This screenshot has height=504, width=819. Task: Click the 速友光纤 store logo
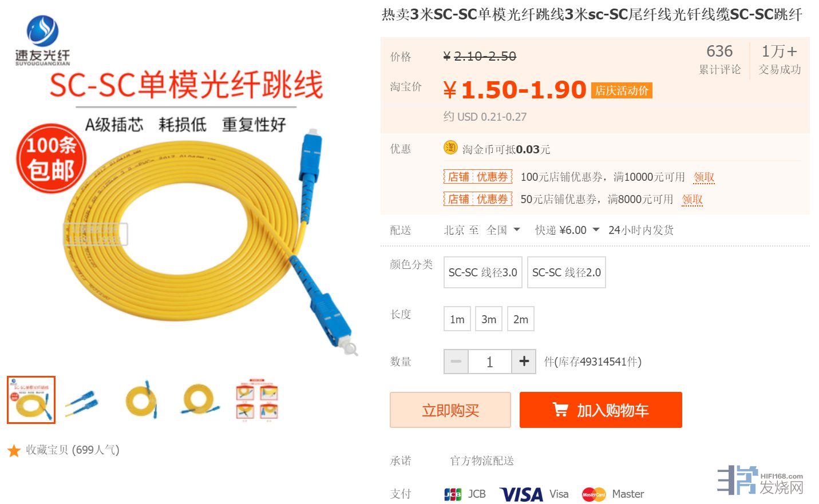click(x=42, y=40)
